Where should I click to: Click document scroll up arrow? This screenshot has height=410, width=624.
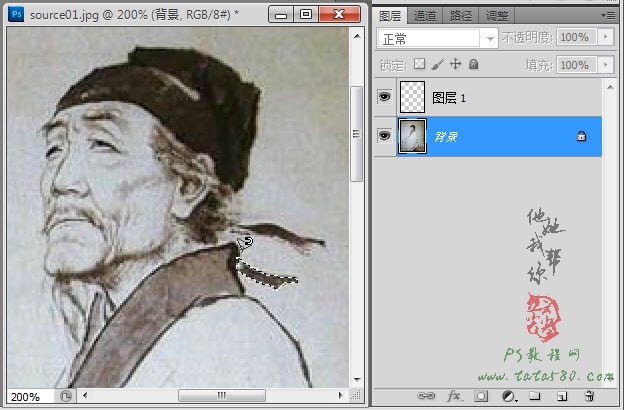click(357, 36)
